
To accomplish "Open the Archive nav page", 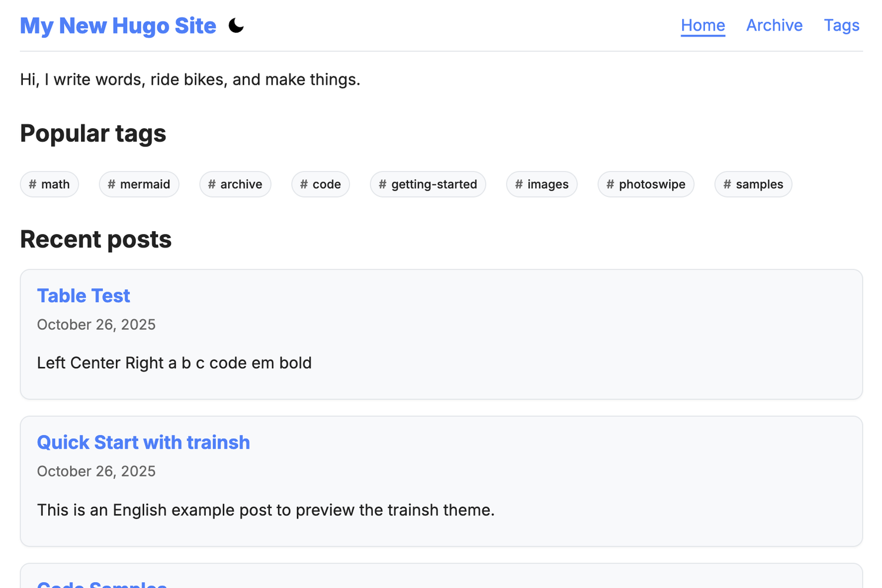I will click(x=774, y=25).
